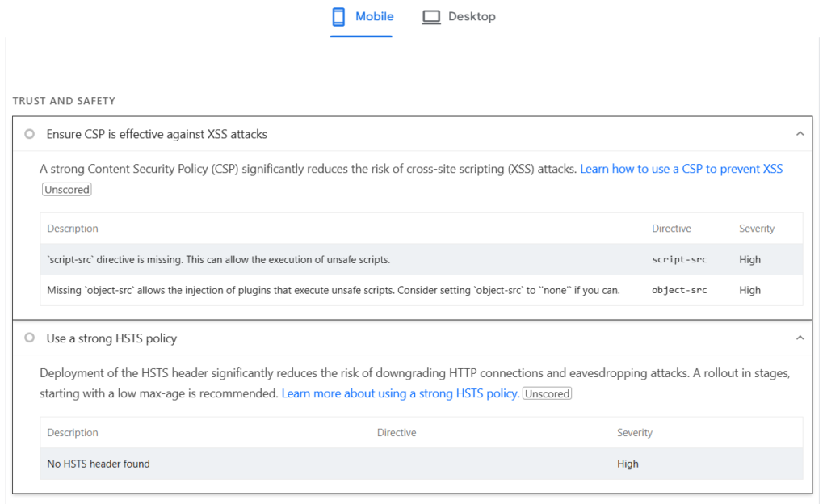Click the script-src directive code cell

(x=679, y=260)
